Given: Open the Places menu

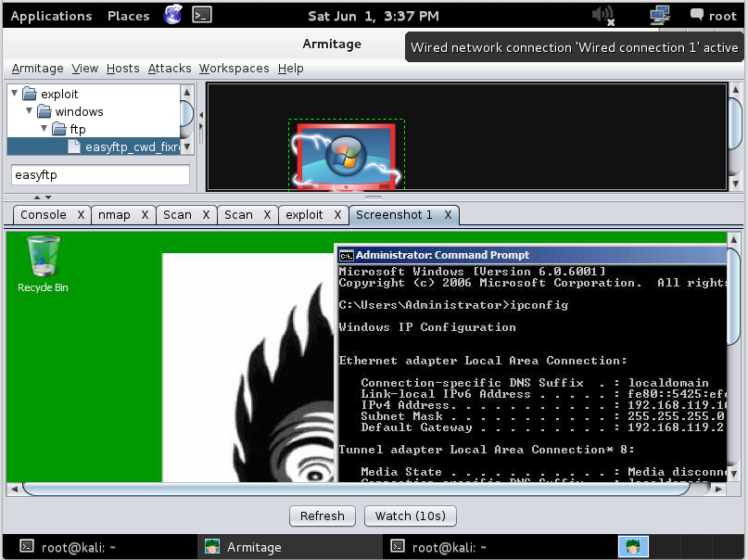Looking at the screenshot, I should click(128, 16).
